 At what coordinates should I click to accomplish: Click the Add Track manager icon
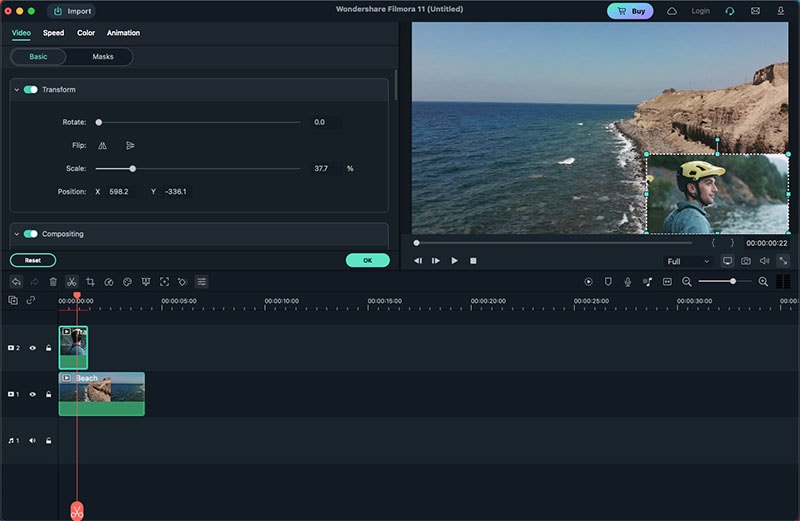point(13,301)
